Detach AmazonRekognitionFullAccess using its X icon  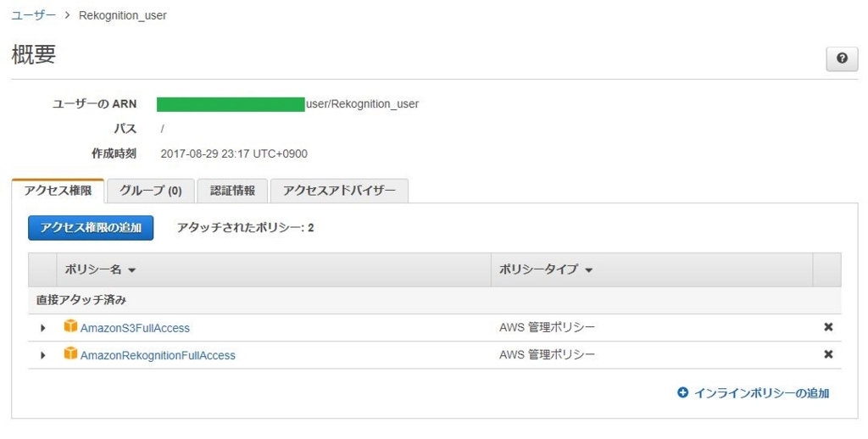coord(828,354)
